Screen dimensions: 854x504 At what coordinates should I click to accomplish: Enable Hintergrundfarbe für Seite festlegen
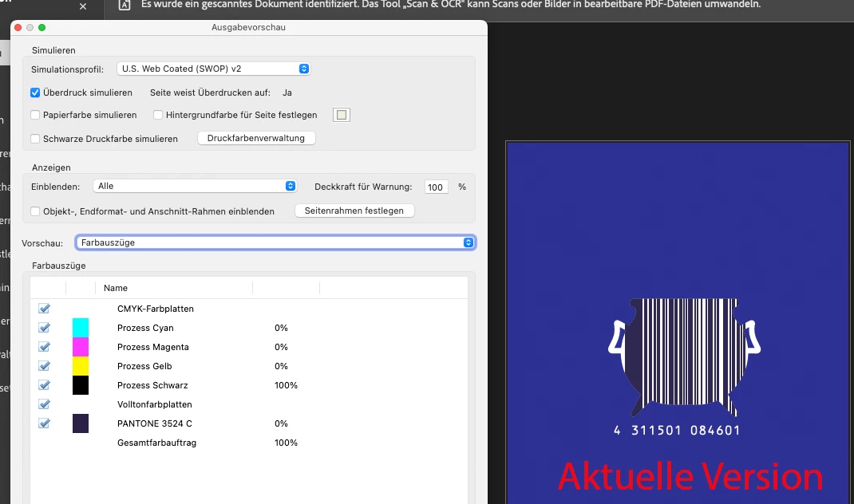coord(158,115)
